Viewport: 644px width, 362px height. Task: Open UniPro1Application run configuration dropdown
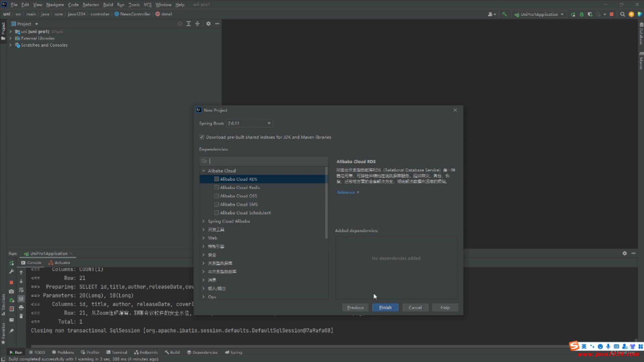coord(539,14)
